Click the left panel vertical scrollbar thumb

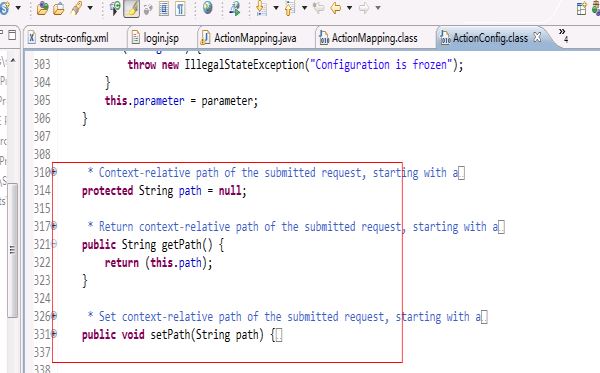click(13, 250)
